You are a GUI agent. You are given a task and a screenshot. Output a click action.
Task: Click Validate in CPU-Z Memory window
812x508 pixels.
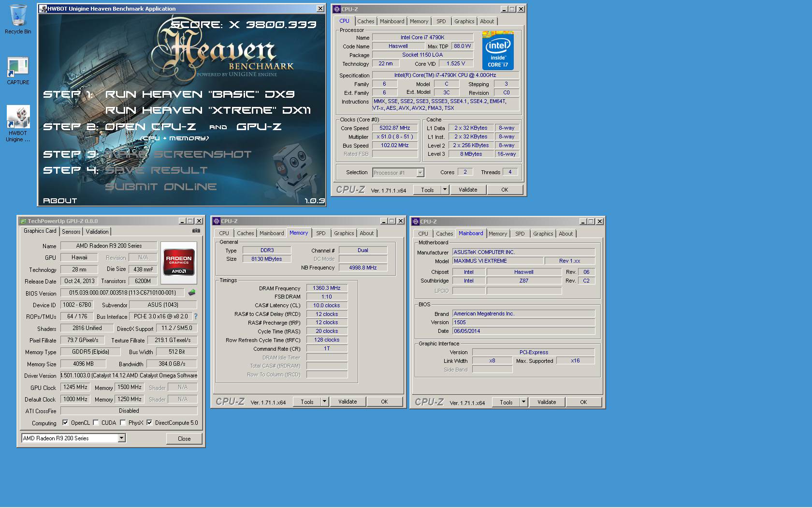(348, 402)
